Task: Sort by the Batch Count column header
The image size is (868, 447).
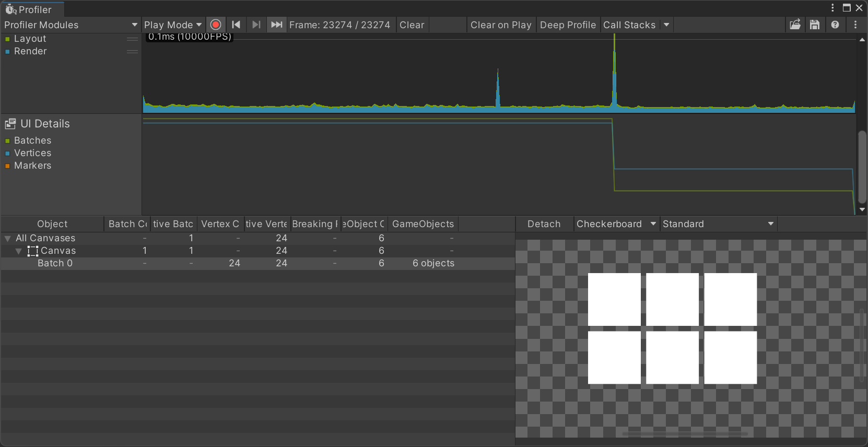Action: (127, 224)
